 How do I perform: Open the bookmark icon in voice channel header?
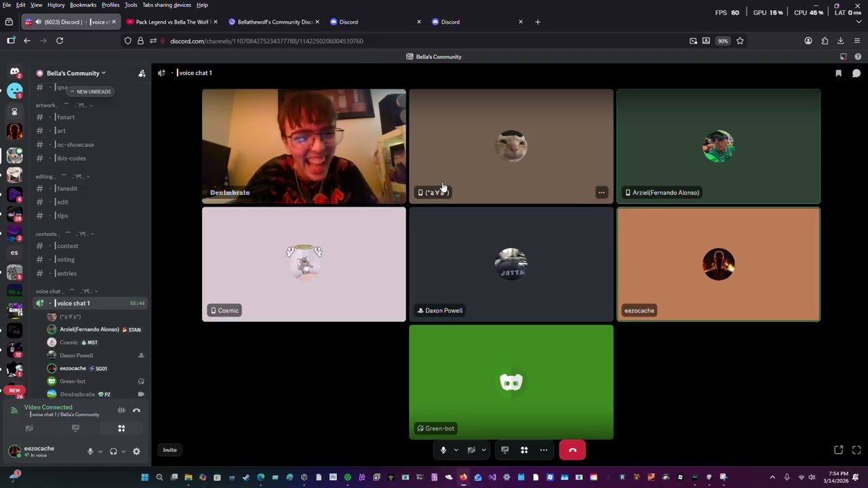[839, 73]
